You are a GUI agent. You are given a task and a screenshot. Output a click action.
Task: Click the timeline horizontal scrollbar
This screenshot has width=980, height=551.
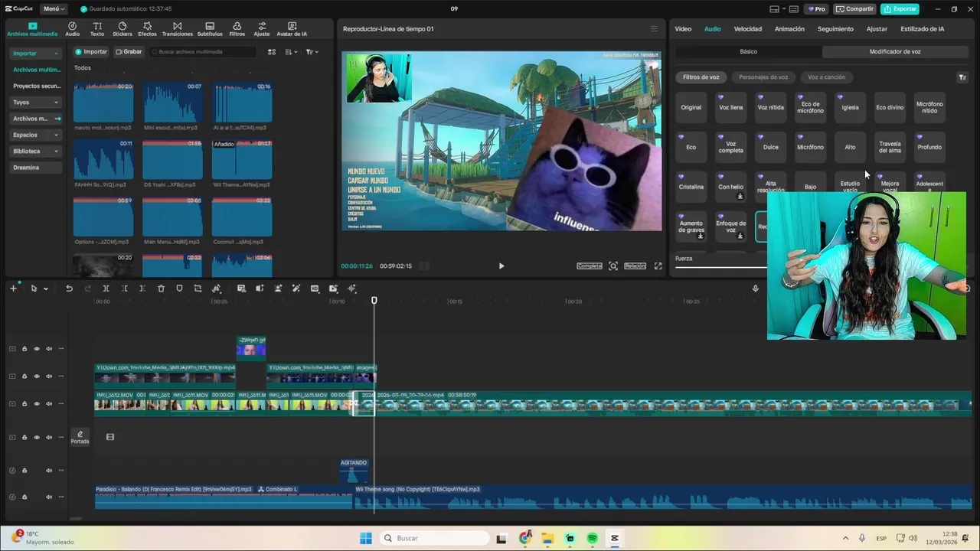pos(76,519)
